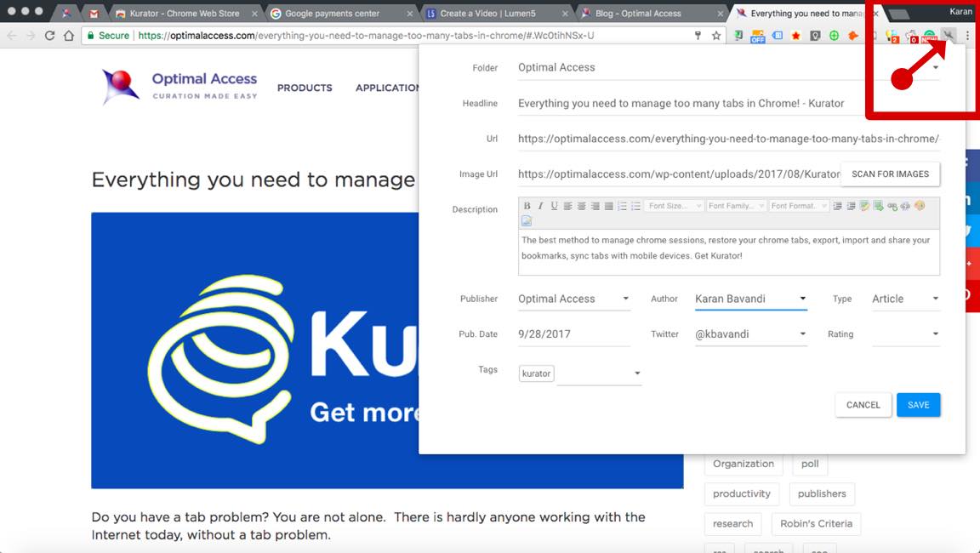980x553 pixels.
Task: Expand the Rating dropdown
Action: click(936, 334)
